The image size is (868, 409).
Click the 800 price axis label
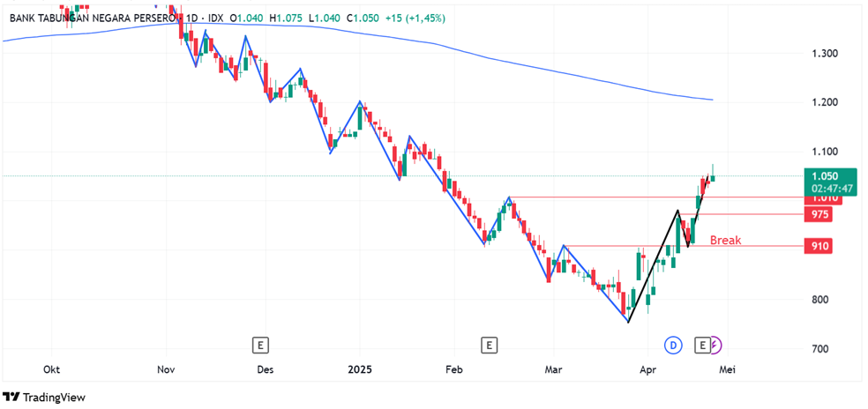[821, 300]
